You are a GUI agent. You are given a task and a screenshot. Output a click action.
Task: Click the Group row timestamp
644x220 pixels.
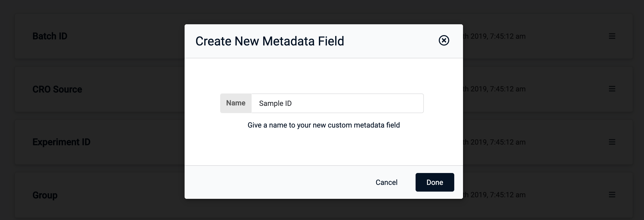[x=494, y=195]
